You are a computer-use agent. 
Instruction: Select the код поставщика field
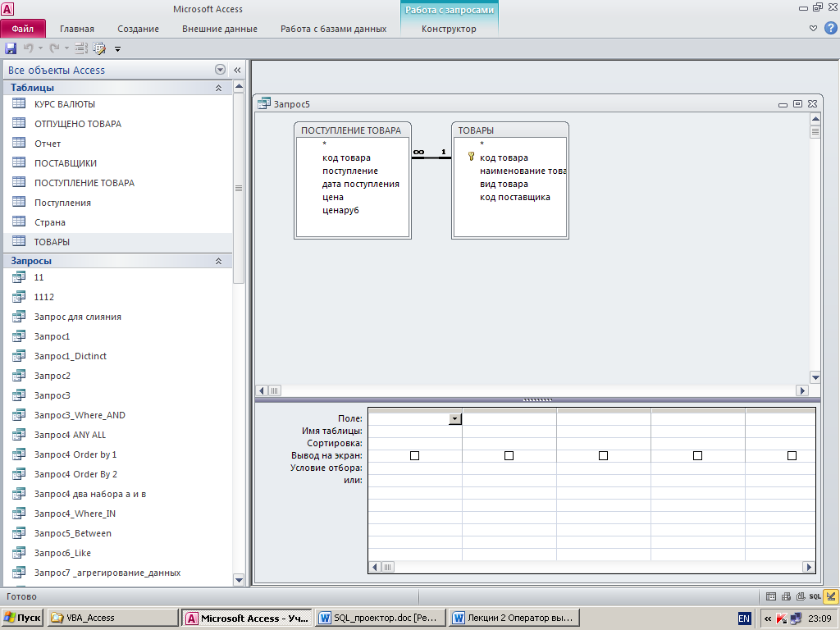515,197
